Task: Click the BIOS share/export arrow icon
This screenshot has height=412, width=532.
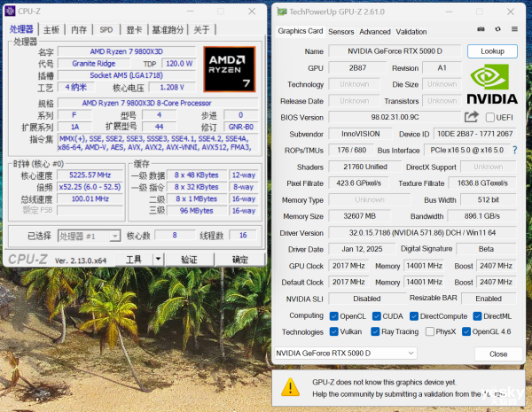Action: click(472, 117)
